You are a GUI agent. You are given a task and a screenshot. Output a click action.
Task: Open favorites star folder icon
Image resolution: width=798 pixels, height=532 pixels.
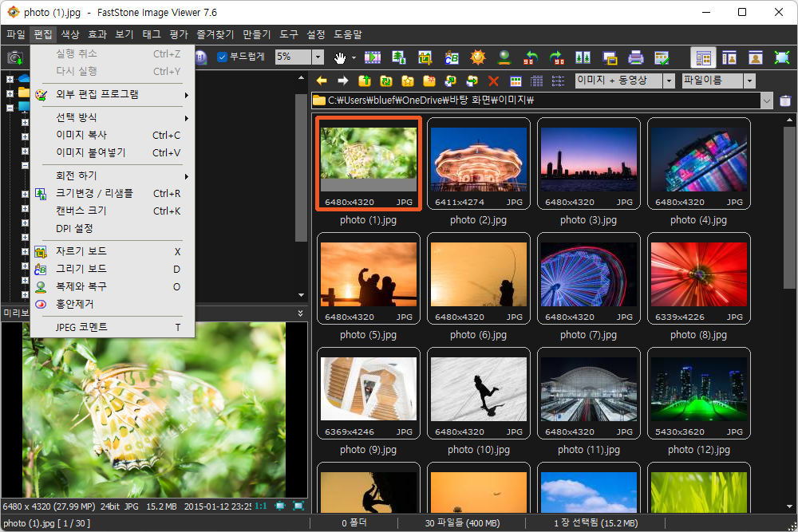tap(408, 81)
